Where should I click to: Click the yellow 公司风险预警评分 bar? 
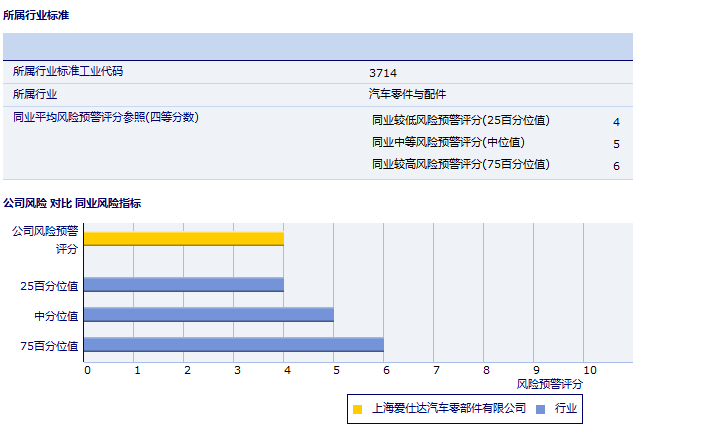tap(183, 239)
